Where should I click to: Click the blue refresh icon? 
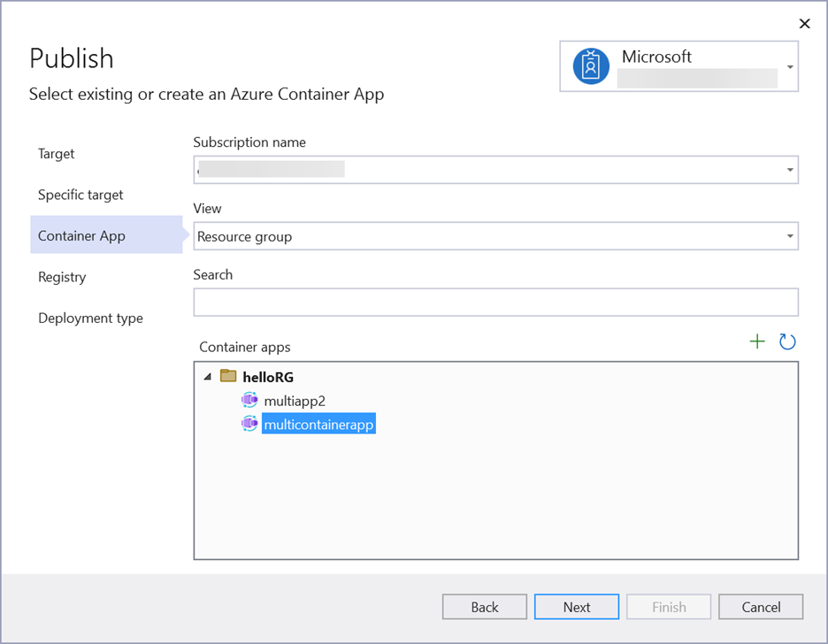787,341
